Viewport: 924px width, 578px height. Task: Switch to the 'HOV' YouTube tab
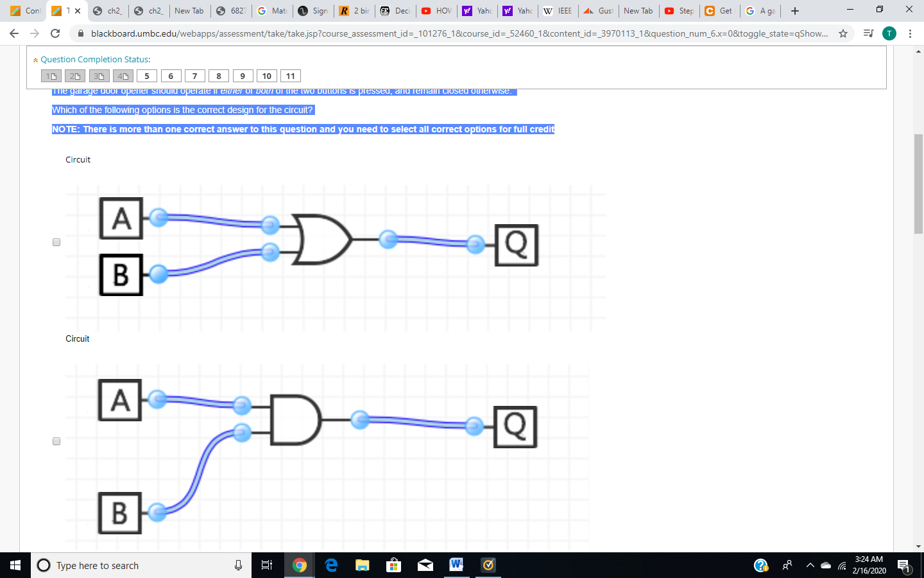pos(436,11)
